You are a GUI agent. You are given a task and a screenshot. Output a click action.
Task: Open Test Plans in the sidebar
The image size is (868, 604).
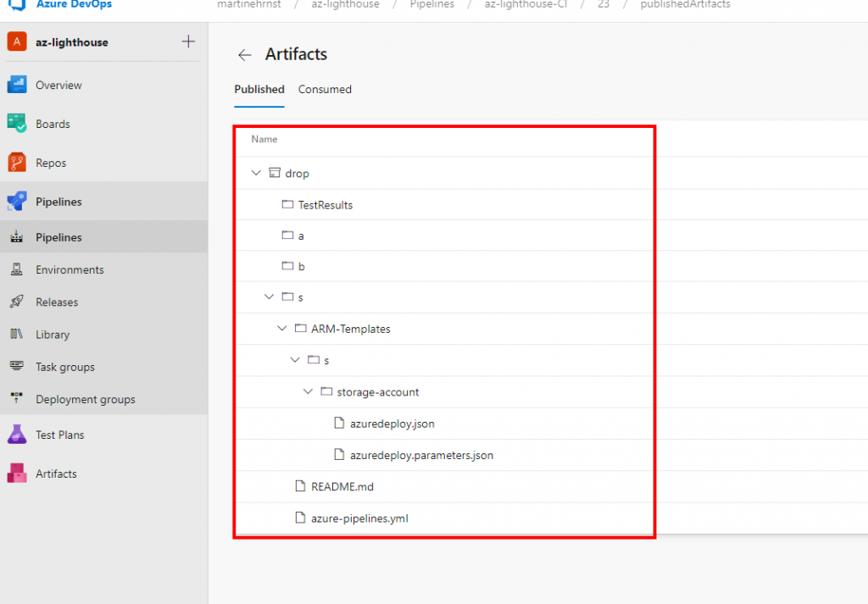click(60, 435)
